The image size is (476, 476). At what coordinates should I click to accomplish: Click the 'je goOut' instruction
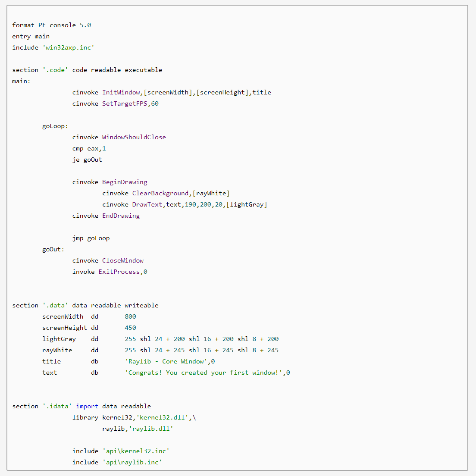pos(87,160)
